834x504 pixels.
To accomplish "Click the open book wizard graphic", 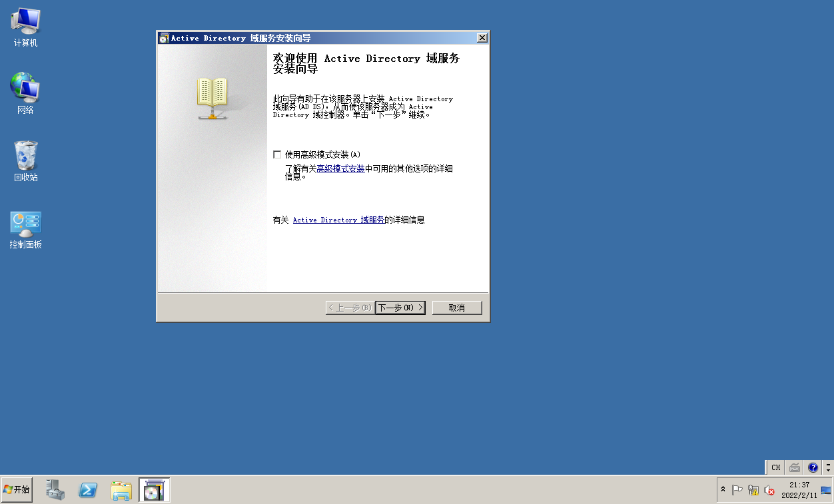I will tap(212, 98).
